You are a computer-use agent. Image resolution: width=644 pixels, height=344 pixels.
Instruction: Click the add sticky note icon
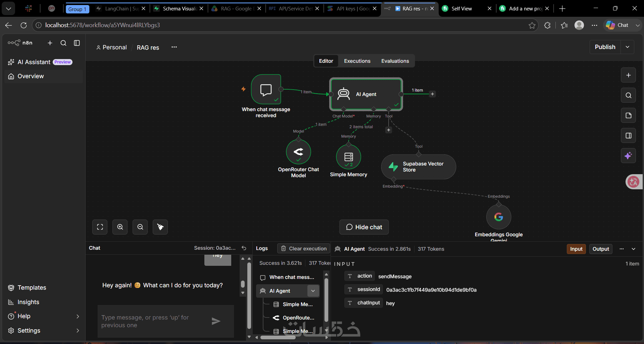pyautogui.click(x=629, y=115)
